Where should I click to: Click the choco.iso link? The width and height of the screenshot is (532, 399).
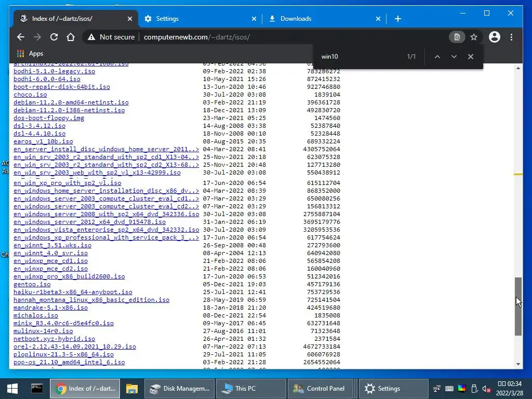pos(30,95)
